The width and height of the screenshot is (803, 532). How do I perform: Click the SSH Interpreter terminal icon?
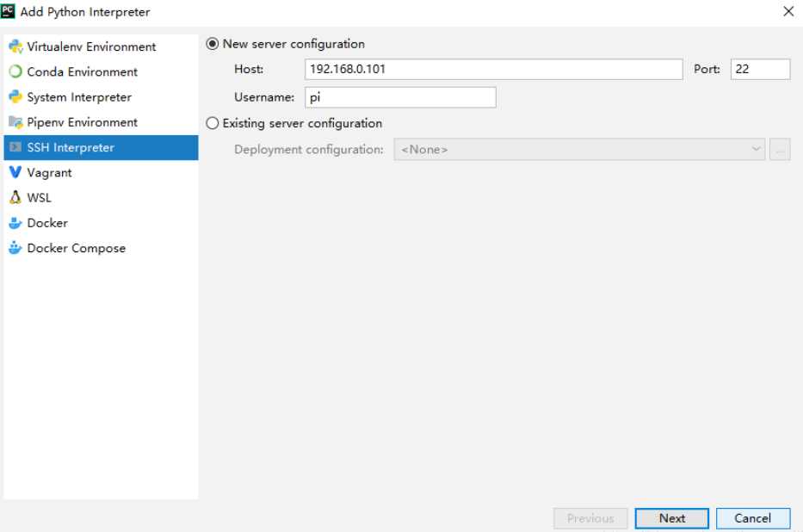[15, 147]
